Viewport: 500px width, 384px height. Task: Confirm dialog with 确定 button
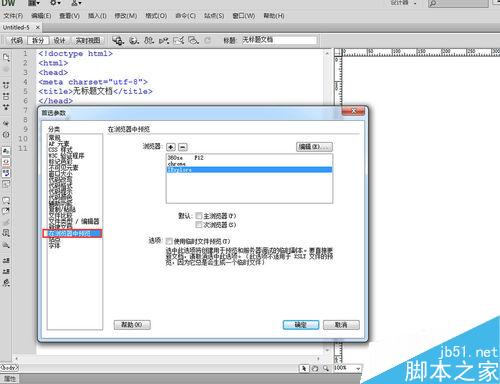tap(301, 325)
